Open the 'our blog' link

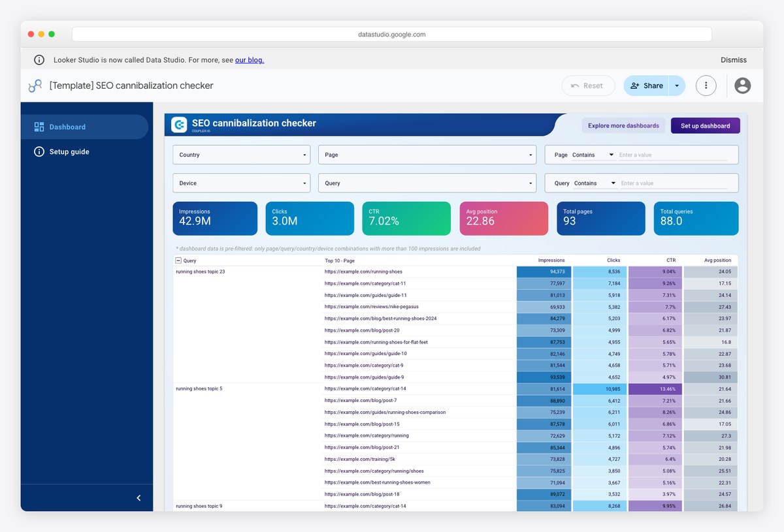(x=250, y=60)
